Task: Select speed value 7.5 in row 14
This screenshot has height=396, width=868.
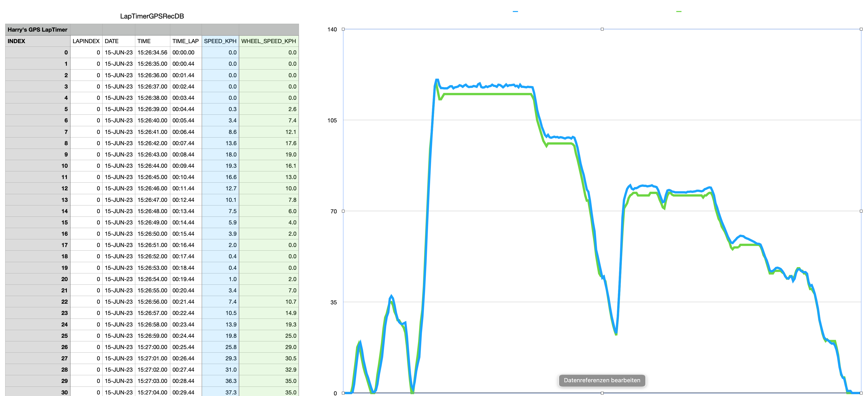Action: (x=220, y=211)
